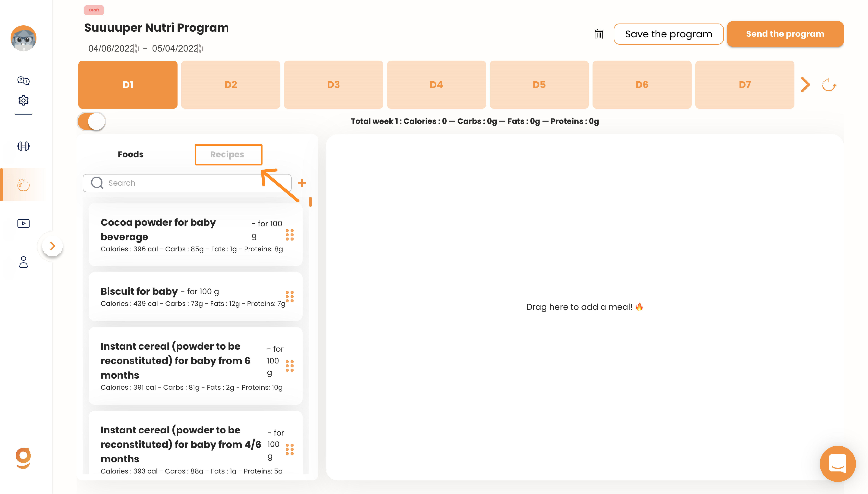Open the help chat icon in the sidebar
The width and height of the screenshot is (868, 494).
[23, 80]
